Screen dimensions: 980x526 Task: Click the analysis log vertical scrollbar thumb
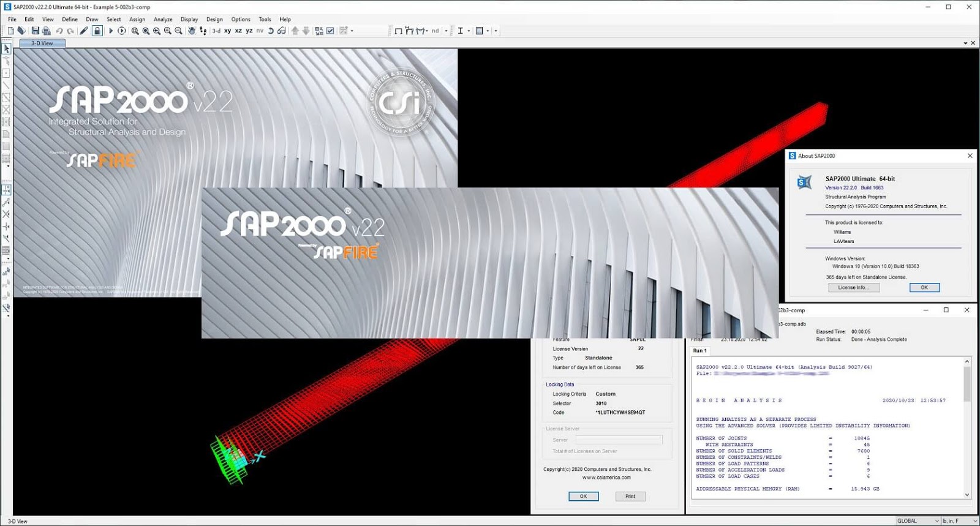(x=967, y=384)
